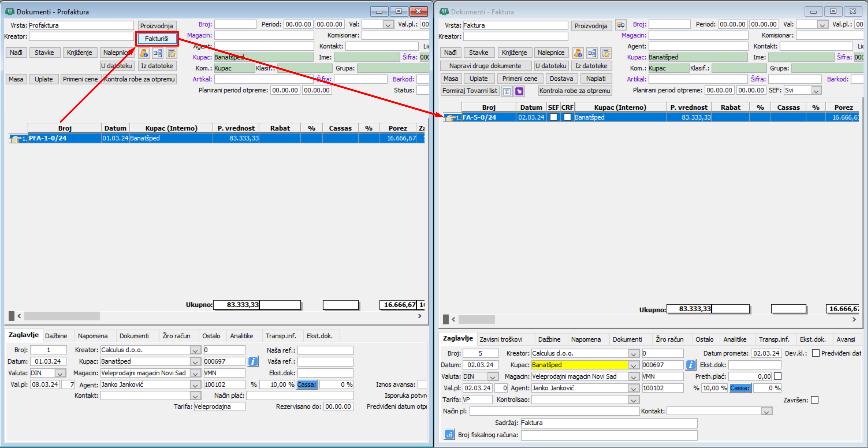Click Kontrola robe za otpremu in Profaktura
This screenshot has width=868, height=448.
pos(140,79)
